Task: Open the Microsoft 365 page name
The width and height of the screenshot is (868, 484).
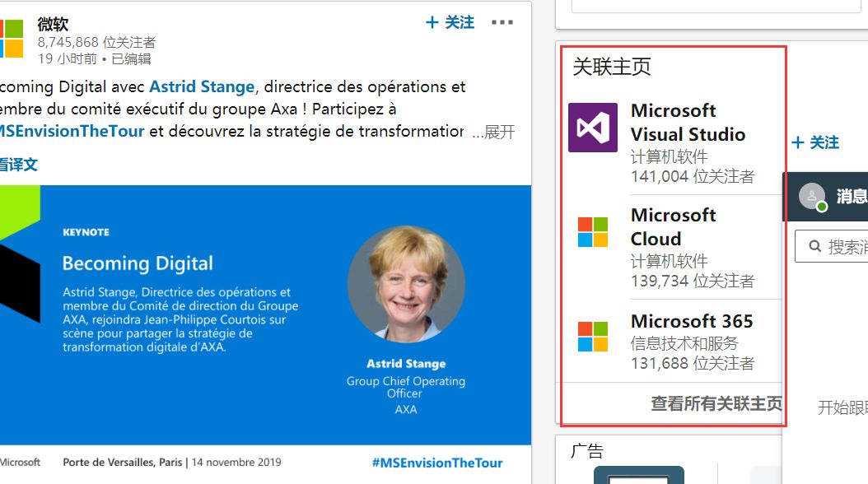Action: (x=692, y=321)
